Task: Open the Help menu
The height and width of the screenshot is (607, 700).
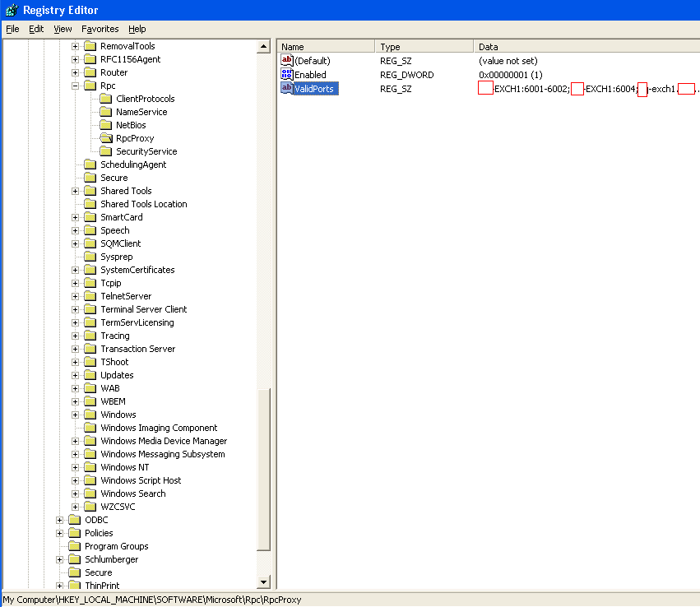Action: 137,29
